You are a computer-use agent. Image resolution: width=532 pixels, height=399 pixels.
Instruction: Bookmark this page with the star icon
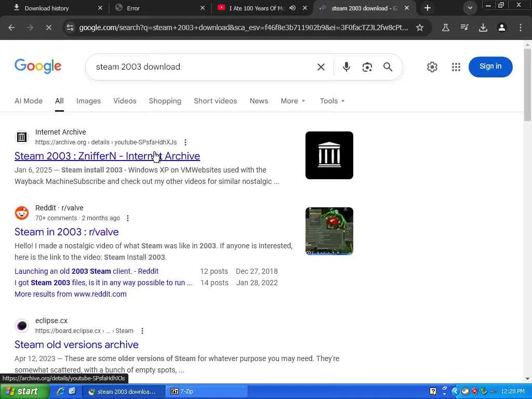tap(420, 28)
